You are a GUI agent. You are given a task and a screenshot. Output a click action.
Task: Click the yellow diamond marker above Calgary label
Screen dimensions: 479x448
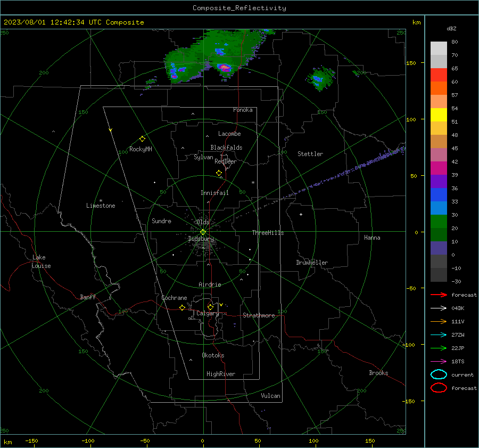tap(210, 307)
